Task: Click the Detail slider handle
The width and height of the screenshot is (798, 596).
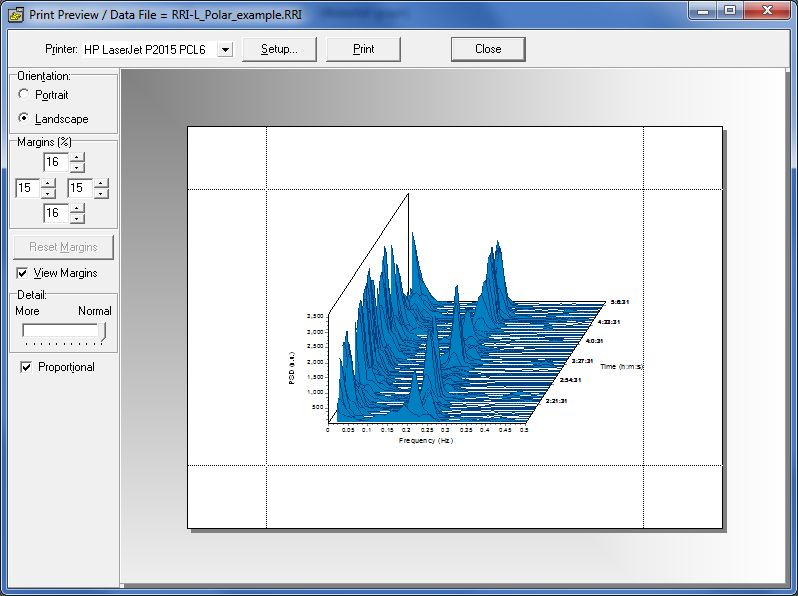Action: (x=101, y=331)
